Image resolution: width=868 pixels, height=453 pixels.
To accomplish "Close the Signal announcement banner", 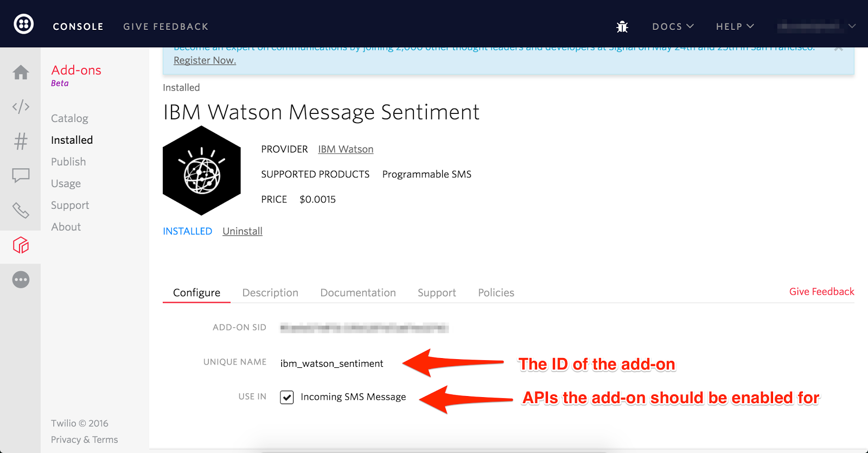I will click(x=839, y=49).
